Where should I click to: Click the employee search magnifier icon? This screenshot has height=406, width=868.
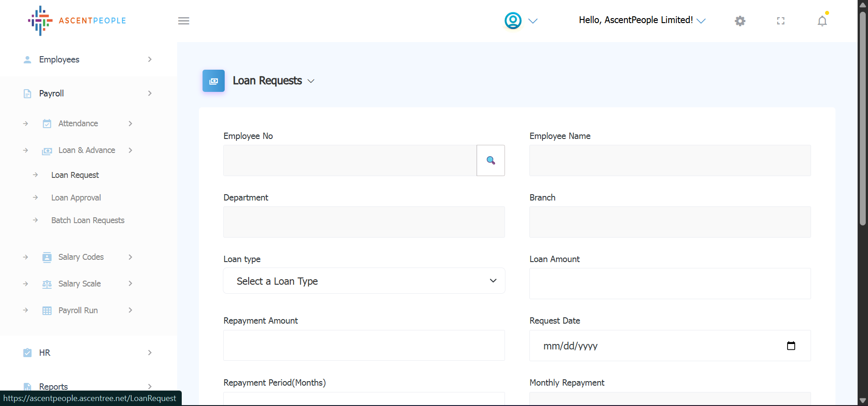pos(491,160)
